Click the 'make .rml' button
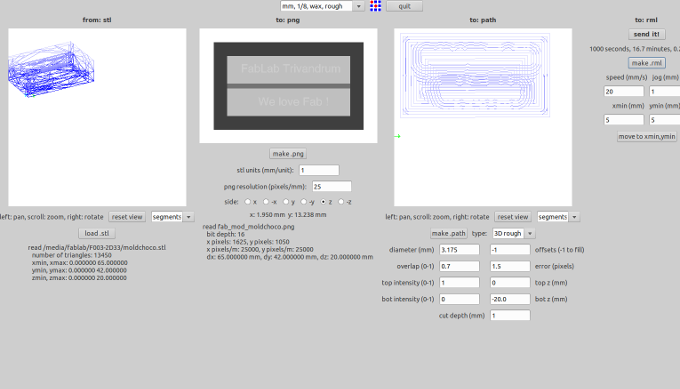 coord(647,63)
